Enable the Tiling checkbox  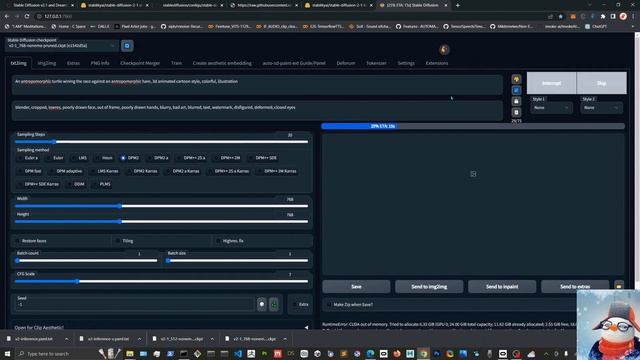[x=118, y=241]
